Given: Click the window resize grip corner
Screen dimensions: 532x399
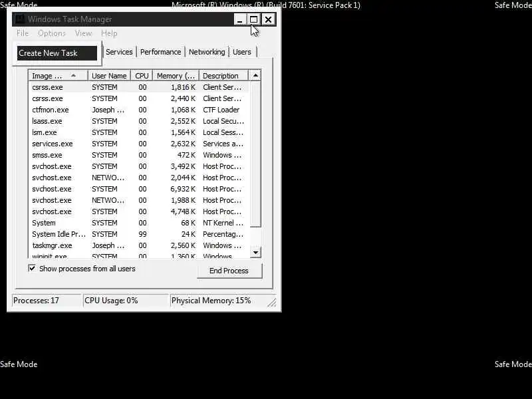Looking at the screenshot, I should coord(272,303).
